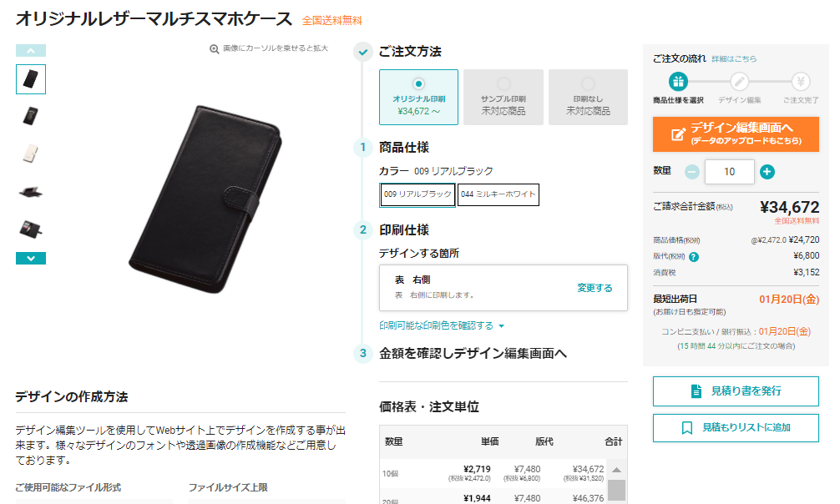
Task: Choose 009 リアルブラック color option
Action: click(417, 194)
